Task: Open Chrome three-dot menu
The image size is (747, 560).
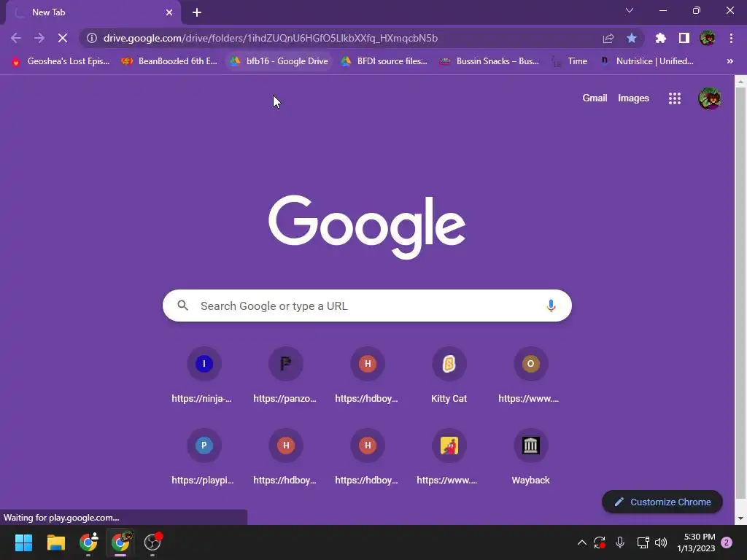Action: [731, 38]
